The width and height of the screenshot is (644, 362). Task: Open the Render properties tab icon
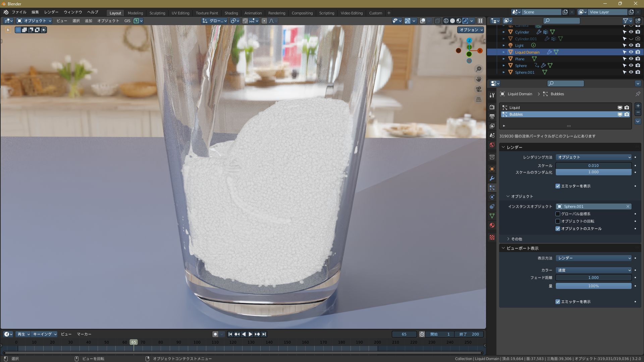pos(492,107)
